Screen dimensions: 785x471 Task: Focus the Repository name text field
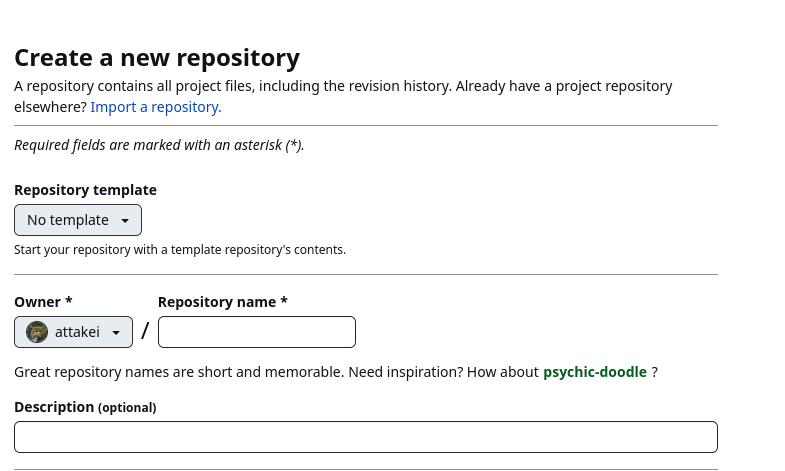(256, 332)
